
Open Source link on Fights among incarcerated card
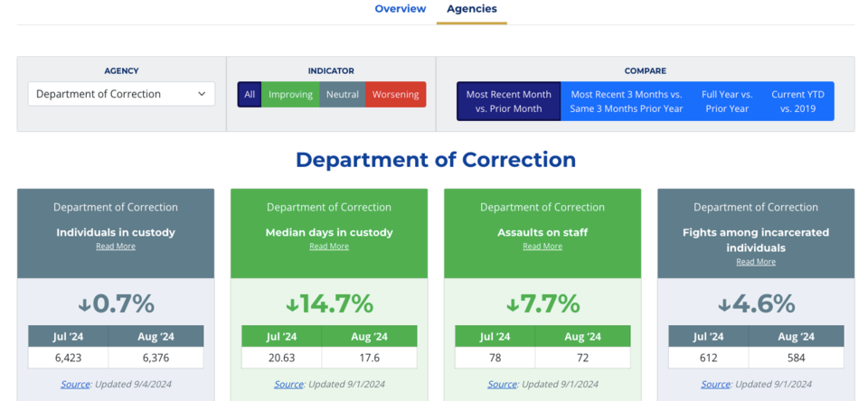pos(716,384)
